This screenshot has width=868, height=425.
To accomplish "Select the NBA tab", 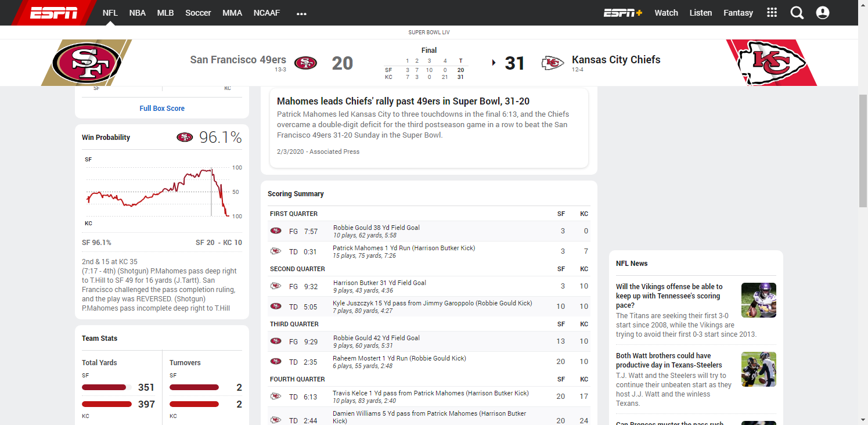I will (138, 13).
